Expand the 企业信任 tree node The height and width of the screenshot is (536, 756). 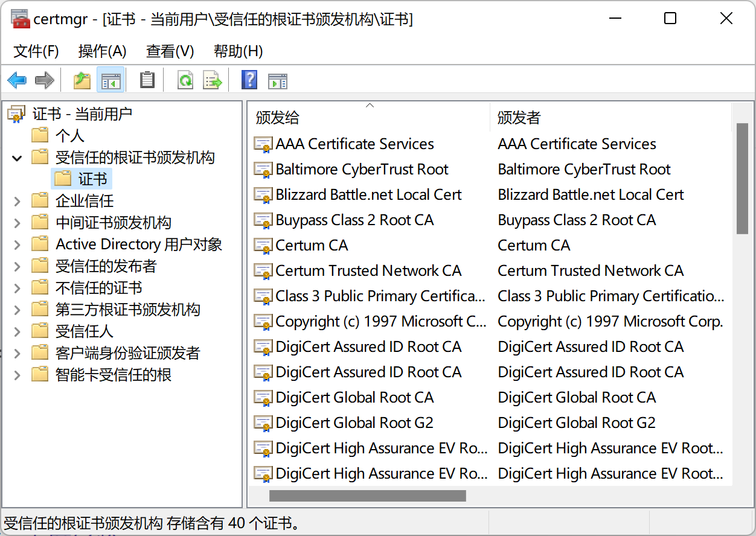(x=17, y=201)
